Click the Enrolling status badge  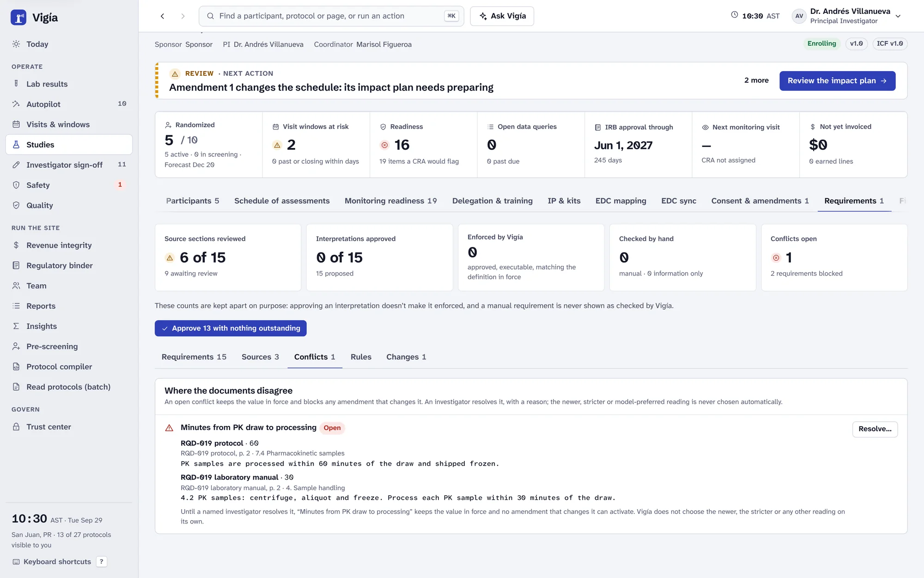821,43
